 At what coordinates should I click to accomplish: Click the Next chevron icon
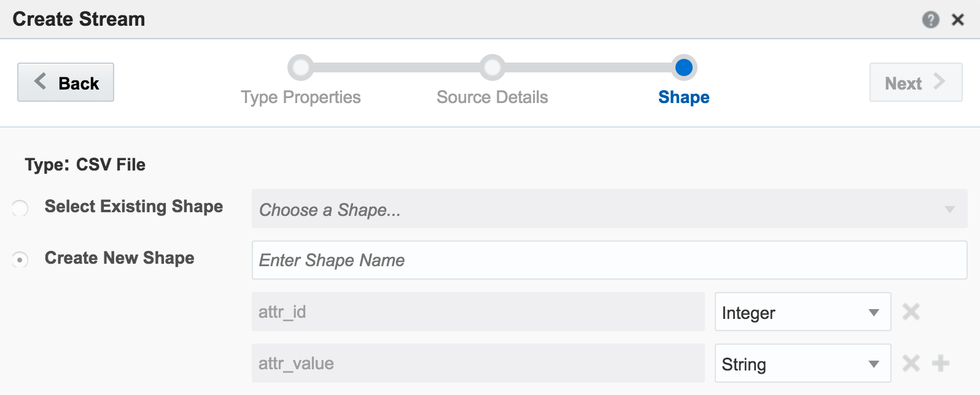click(939, 82)
